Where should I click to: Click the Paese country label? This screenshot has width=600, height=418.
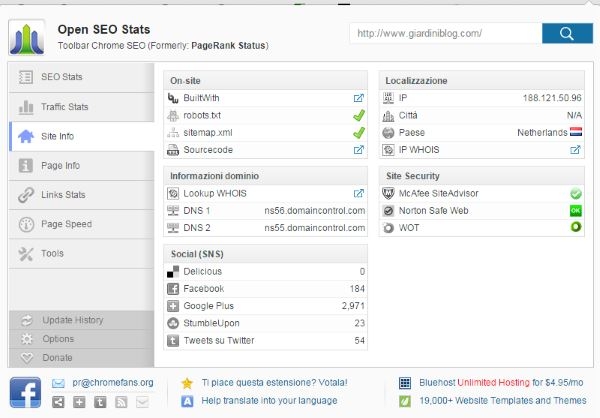[x=412, y=132]
